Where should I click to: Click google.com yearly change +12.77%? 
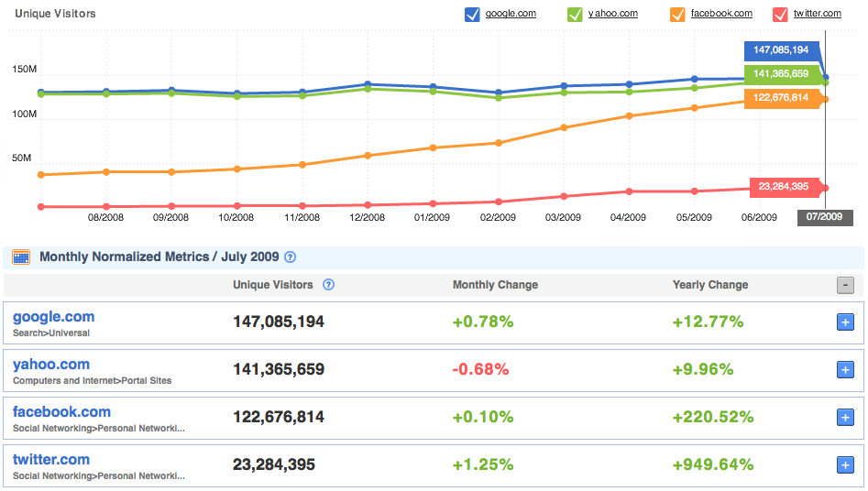pyautogui.click(x=708, y=322)
